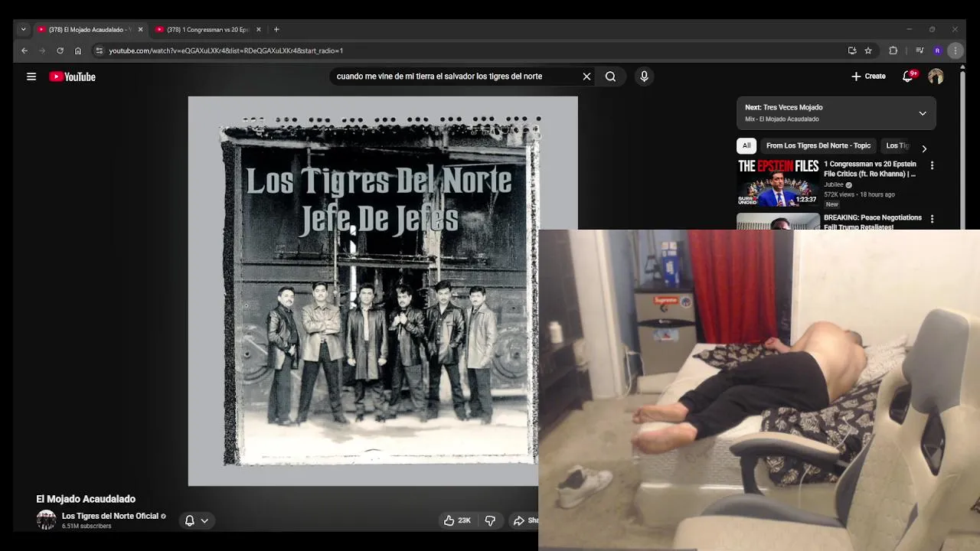The image size is (980, 551).
Task: Open YouTube hamburger guide menu
Action: [x=31, y=77]
